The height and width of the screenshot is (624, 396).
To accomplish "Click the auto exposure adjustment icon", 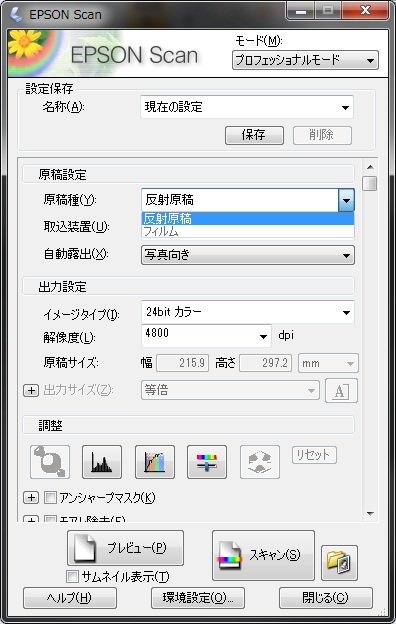I will pyautogui.click(x=50, y=462).
